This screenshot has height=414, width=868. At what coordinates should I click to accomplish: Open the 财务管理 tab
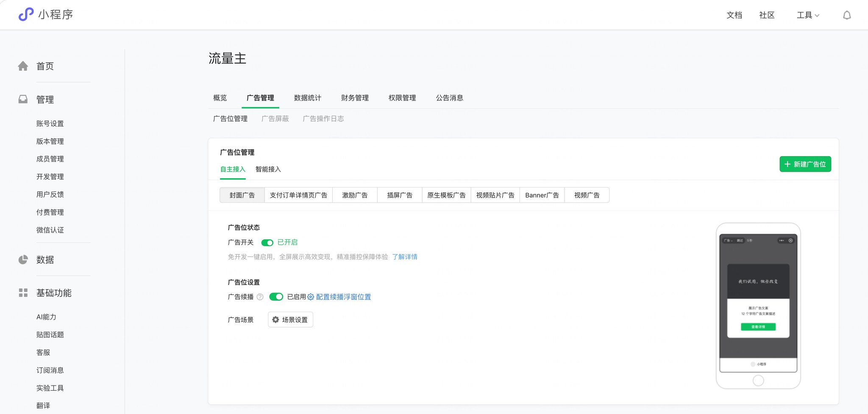(x=355, y=98)
